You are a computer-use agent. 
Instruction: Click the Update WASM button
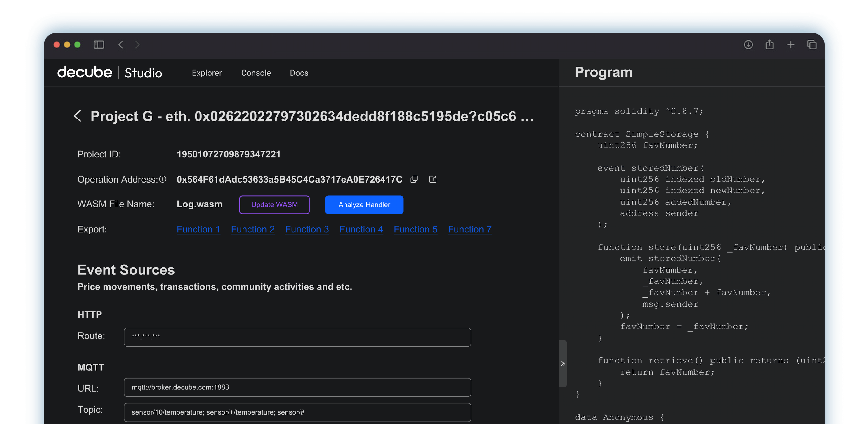tap(274, 205)
